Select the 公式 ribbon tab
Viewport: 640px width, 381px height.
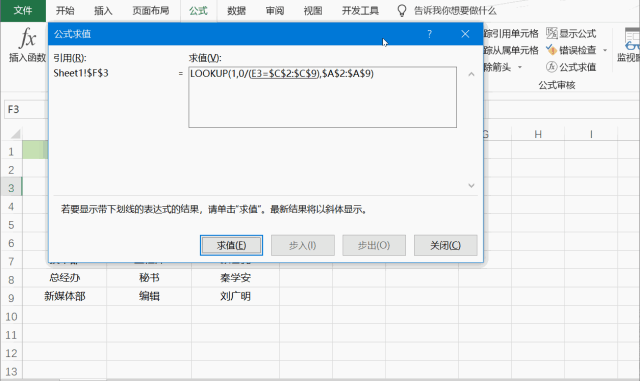[198, 10]
